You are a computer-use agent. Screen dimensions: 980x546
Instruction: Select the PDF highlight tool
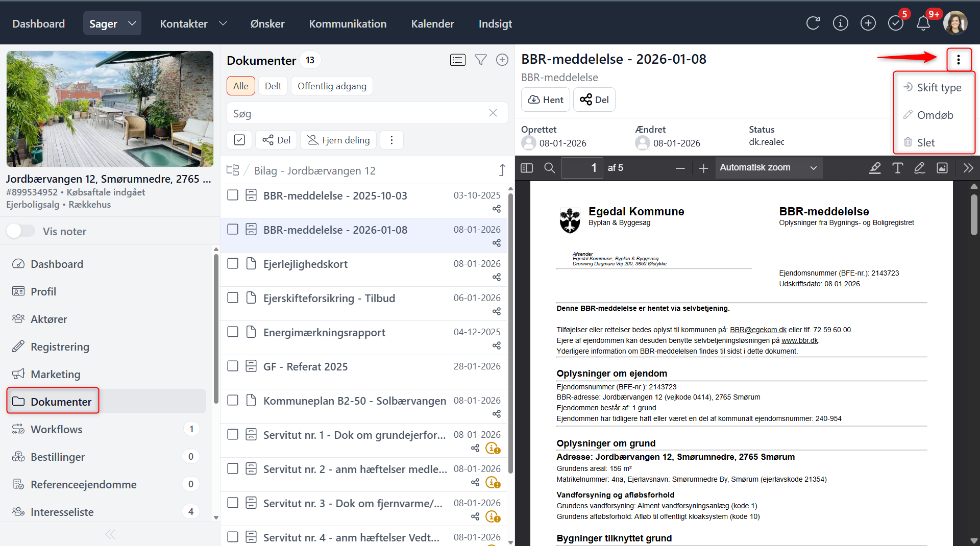875,168
